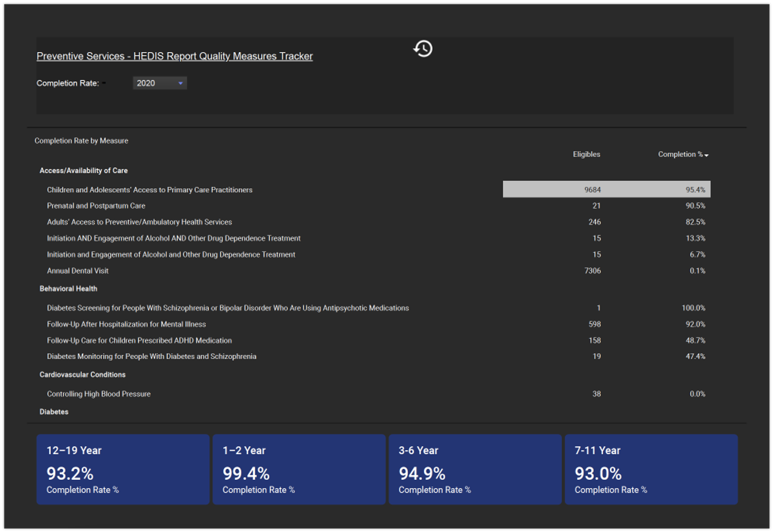773x532 pixels.
Task: Open the 2020 year dropdown
Action: 160,83
